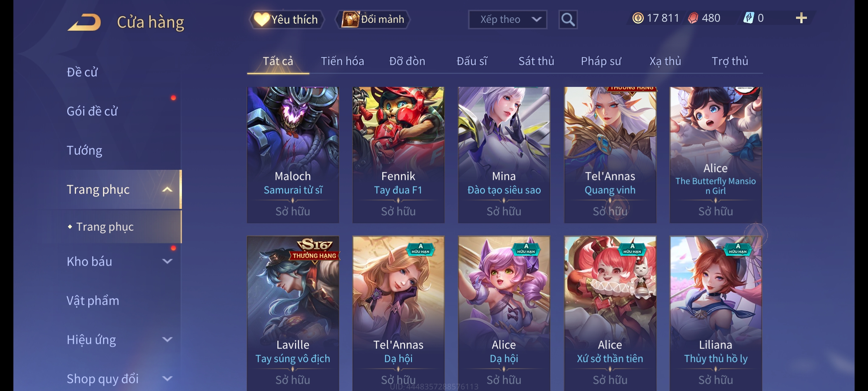Viewport: 868px width, 391px height.
Task: Switch to the Tiến hóa tab
Action: 342,61
